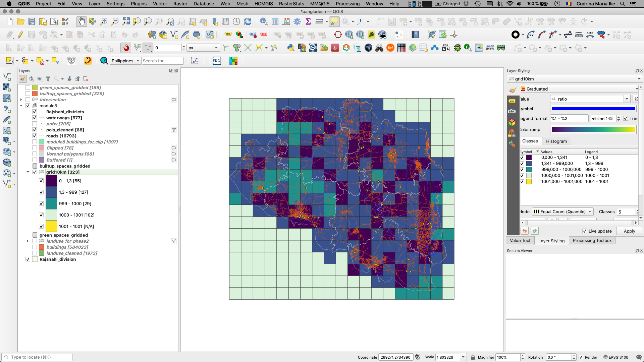Click the Refresh map icon

click(x=248, y=22)
